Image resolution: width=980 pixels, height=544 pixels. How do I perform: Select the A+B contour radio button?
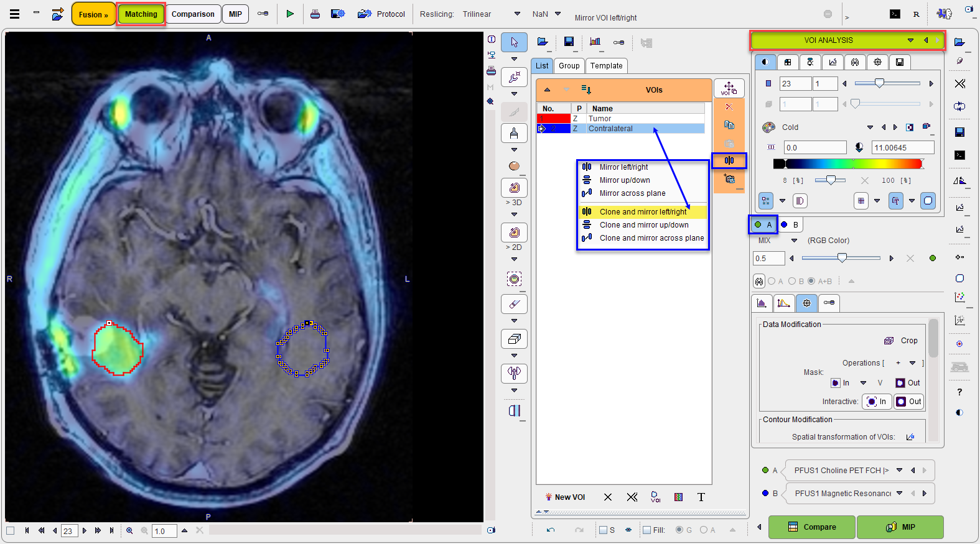coord(811,281)
